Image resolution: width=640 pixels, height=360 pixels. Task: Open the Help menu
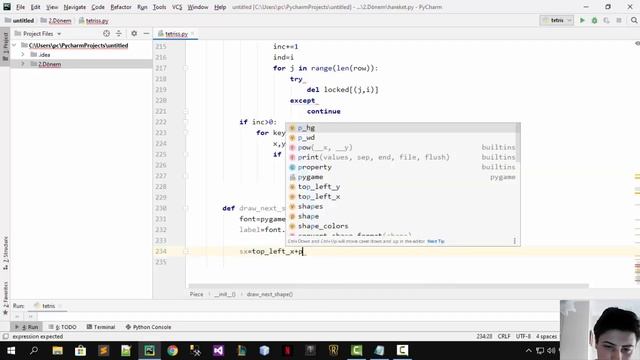click(x=220, y=7)
